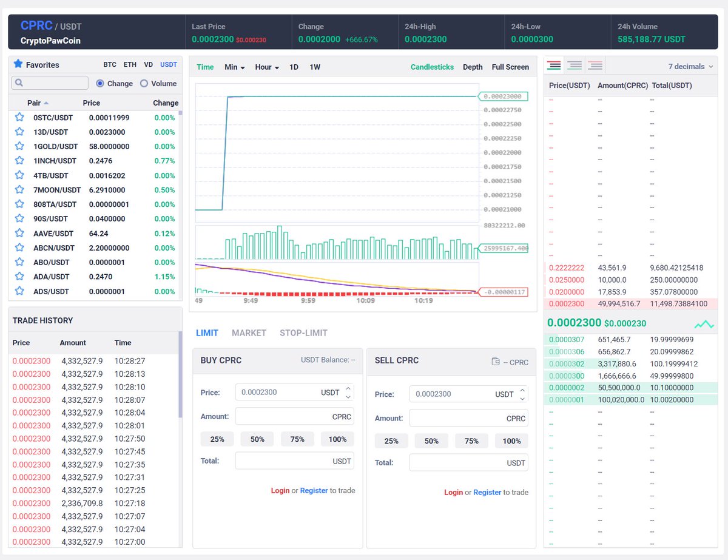Select the Volume radio button
Viewport: 728px width, 560px height.
tap(144, 84)
